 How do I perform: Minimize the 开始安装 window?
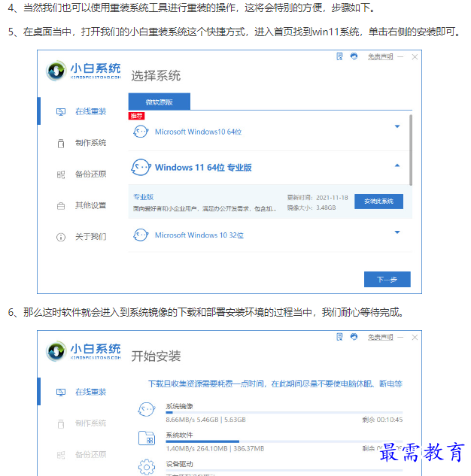coord(400,338)
